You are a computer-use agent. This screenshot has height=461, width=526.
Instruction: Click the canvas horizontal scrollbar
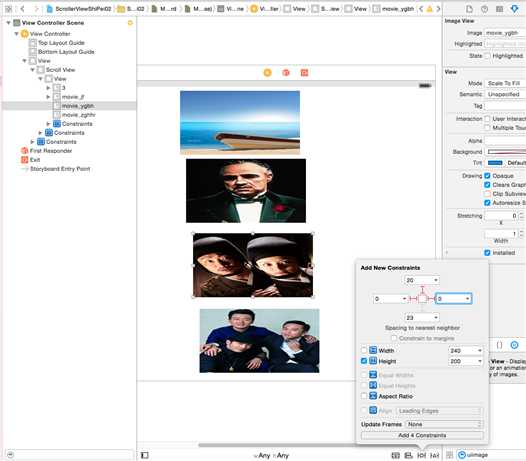point(277,445)
